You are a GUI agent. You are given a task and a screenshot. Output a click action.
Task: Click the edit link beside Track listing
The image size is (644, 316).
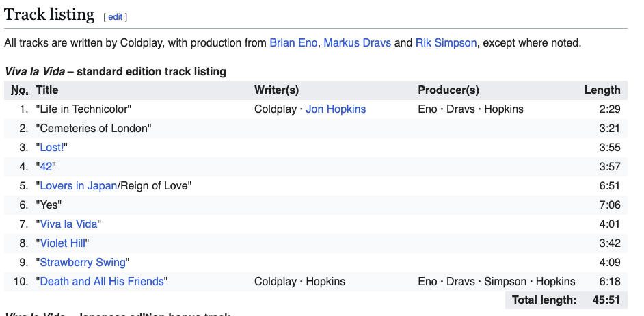(115, 17)
